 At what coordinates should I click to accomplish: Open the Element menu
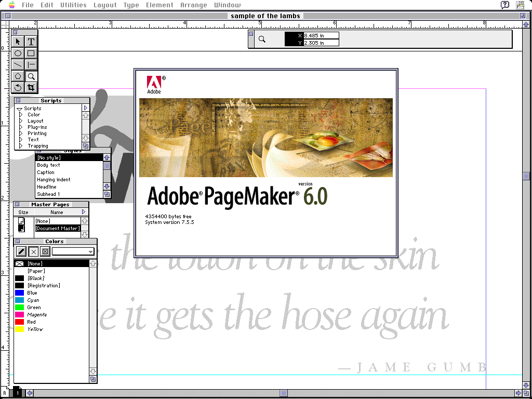(159, 5)
